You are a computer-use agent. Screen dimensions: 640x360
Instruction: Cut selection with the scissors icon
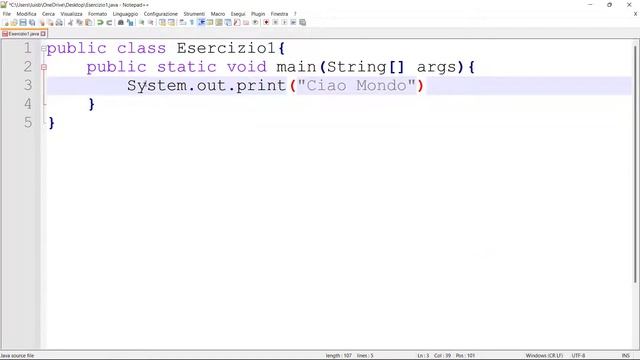coord(70,22)
